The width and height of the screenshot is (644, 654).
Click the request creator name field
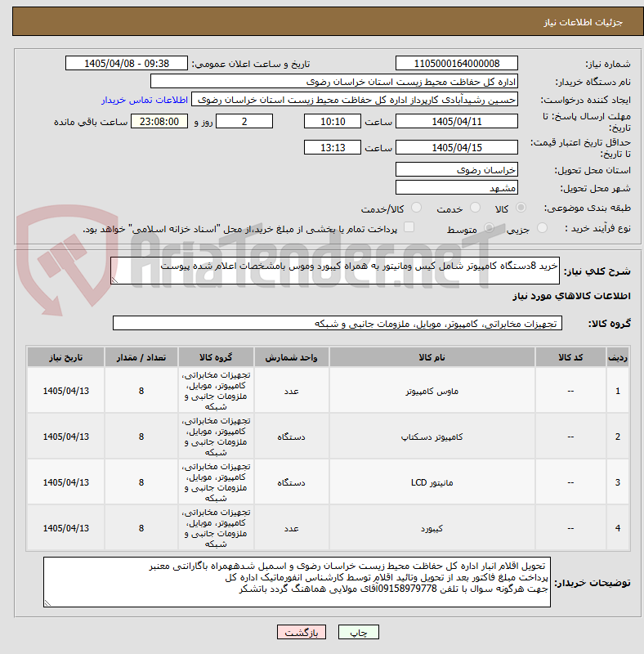355,100
